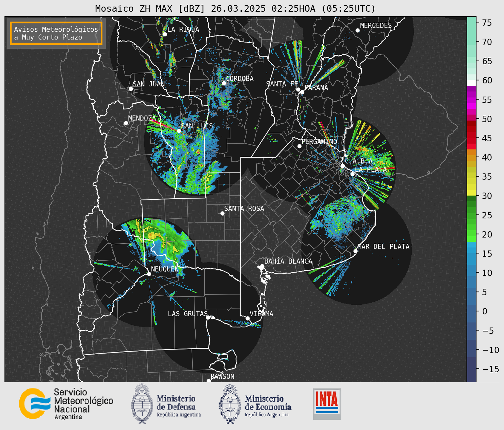The image size is (504, 430).
Task: Click the Ministerio de Defensa text
Action: [x=179, y=406]
